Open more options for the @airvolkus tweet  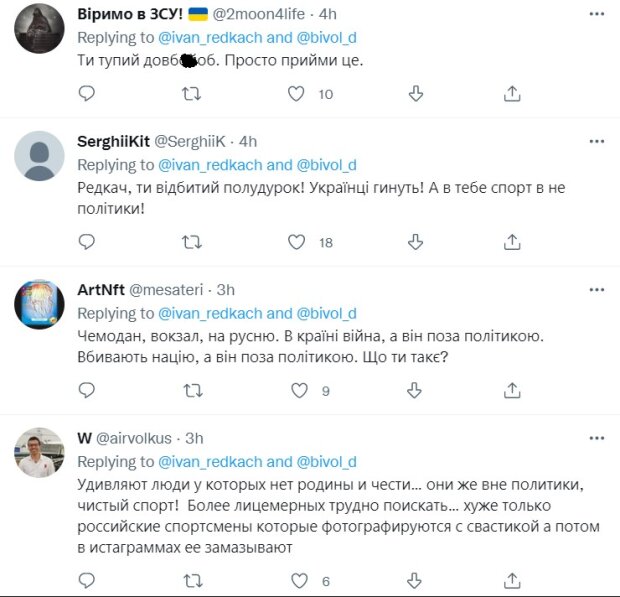596,437
